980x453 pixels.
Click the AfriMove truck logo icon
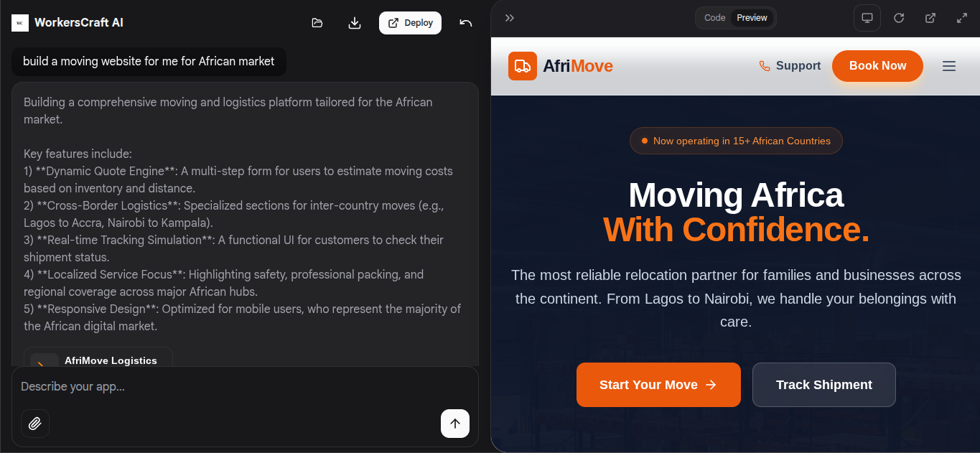click(523, 66)
